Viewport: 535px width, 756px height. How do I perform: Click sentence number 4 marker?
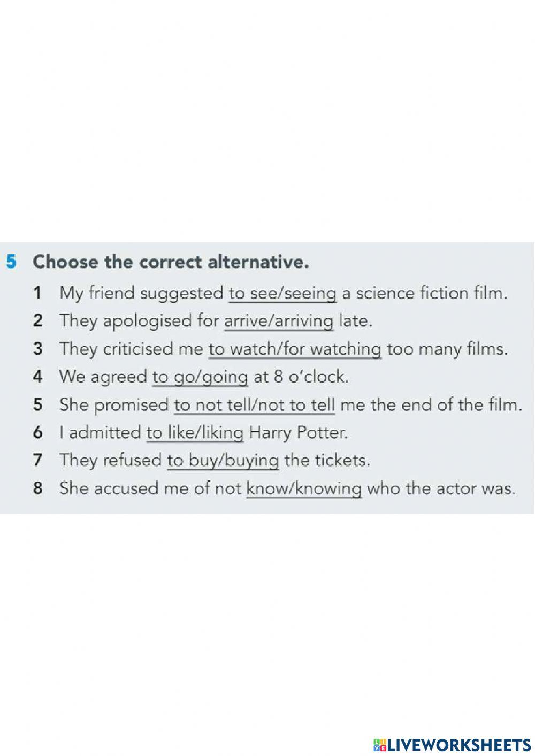(x=37, y=377)
